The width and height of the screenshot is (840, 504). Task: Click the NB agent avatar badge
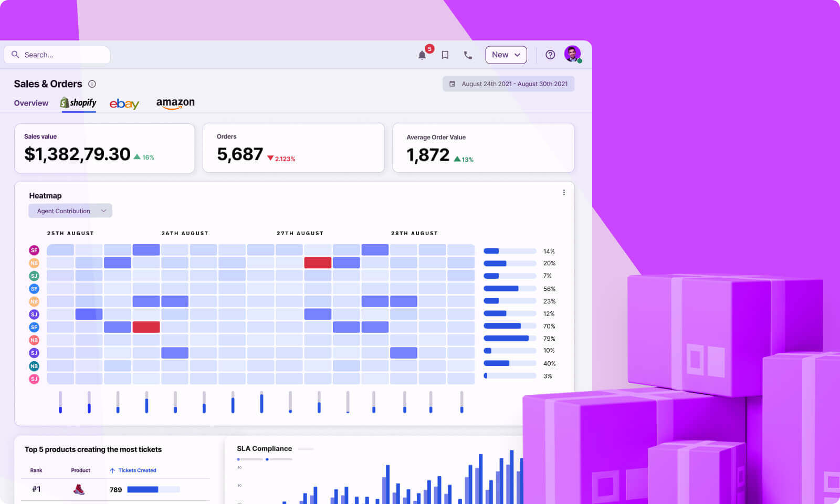pos(34,262)
